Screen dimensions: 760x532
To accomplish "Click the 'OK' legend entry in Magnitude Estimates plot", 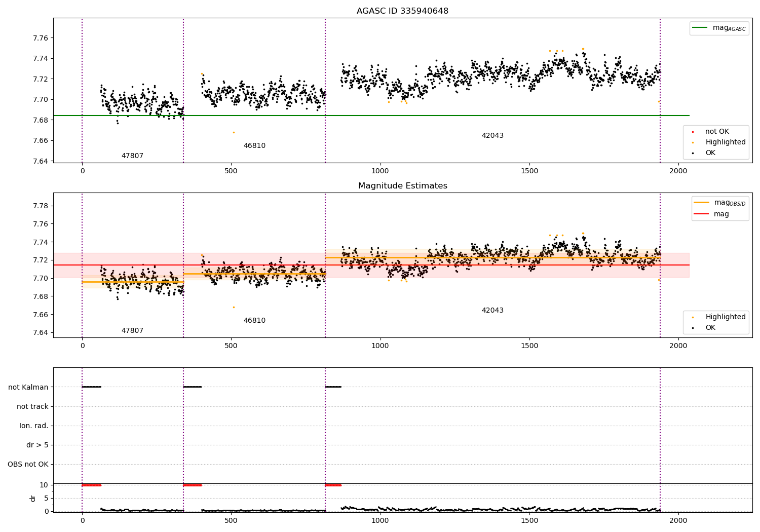I will pos(710,328).
